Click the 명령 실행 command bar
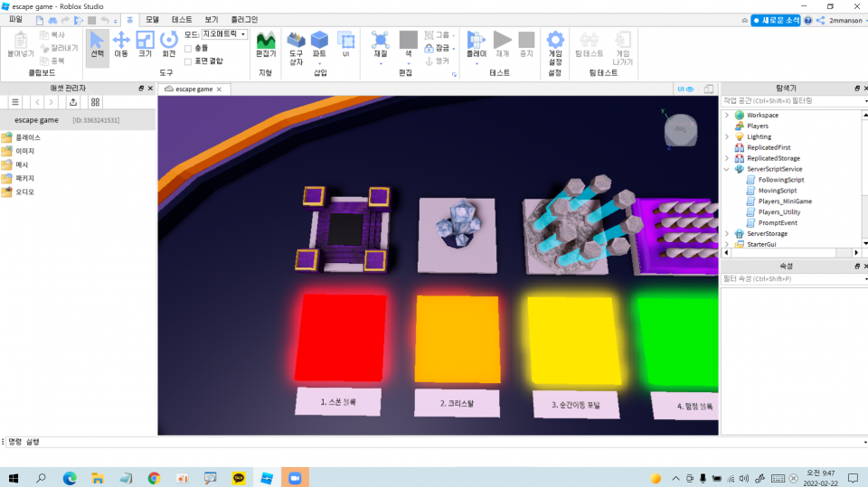Screen dimensions: 868x487 [x=432, y=442]
